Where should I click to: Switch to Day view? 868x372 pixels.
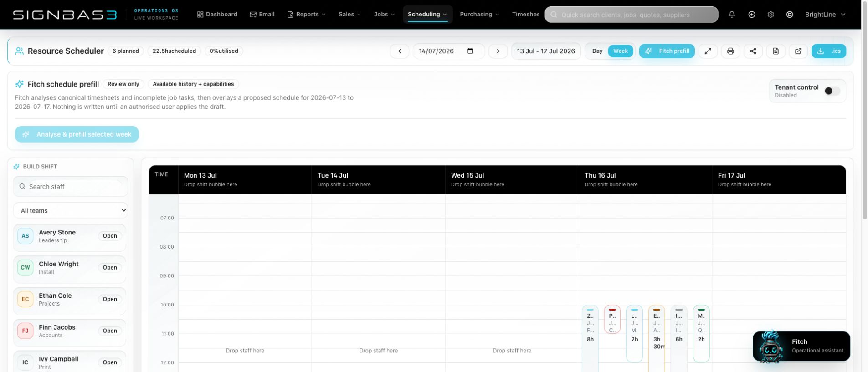(x=597, y=51)
